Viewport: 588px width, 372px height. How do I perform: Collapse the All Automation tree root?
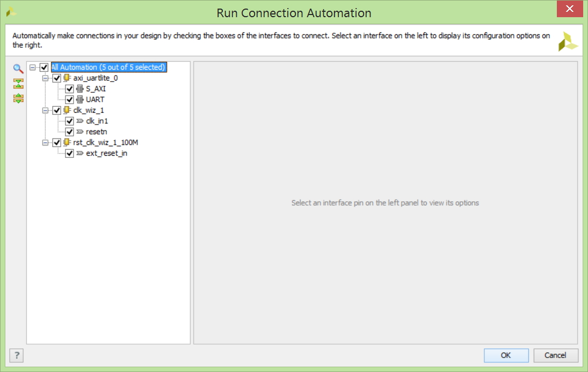(33, 68)
